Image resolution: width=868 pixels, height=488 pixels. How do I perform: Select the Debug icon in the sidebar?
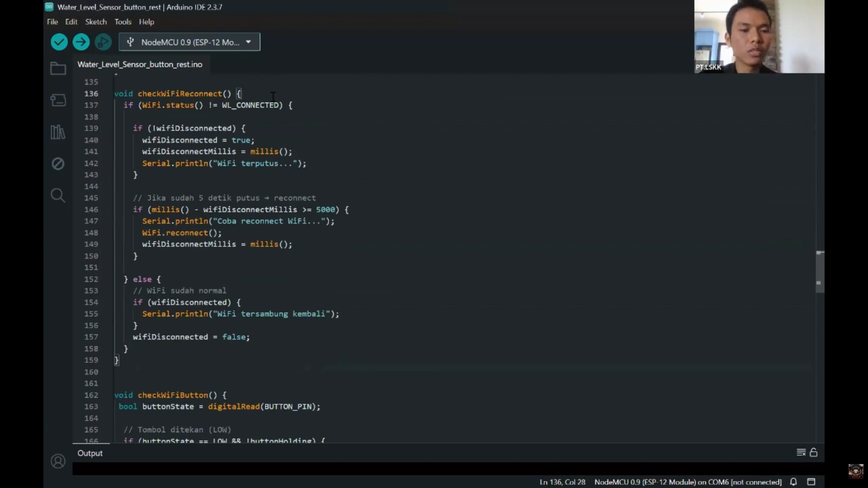point(58,164)
